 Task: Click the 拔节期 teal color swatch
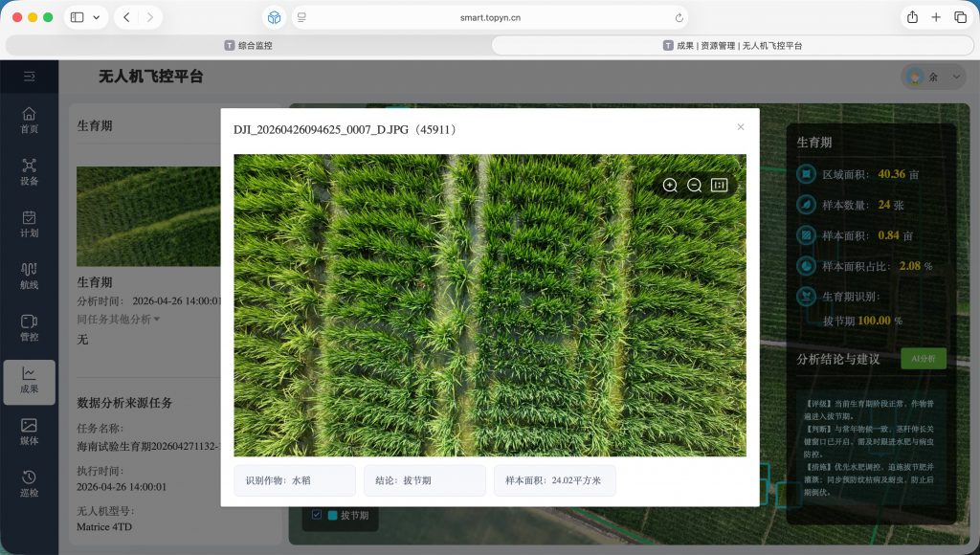332,515
